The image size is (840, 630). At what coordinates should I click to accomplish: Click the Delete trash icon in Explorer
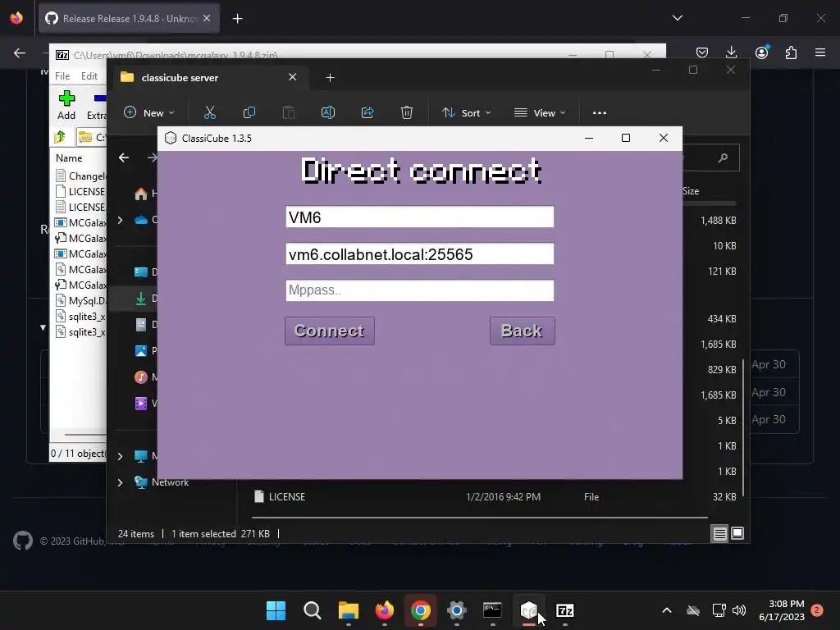407,112
